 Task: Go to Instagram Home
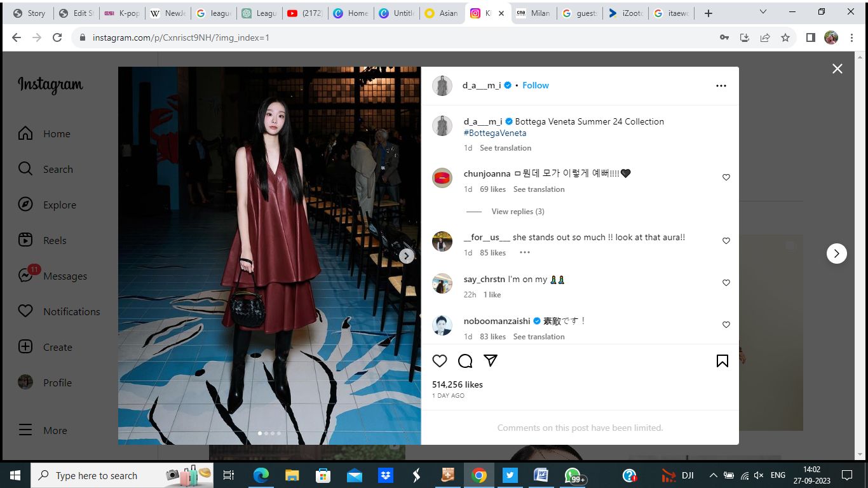point(44,133)
